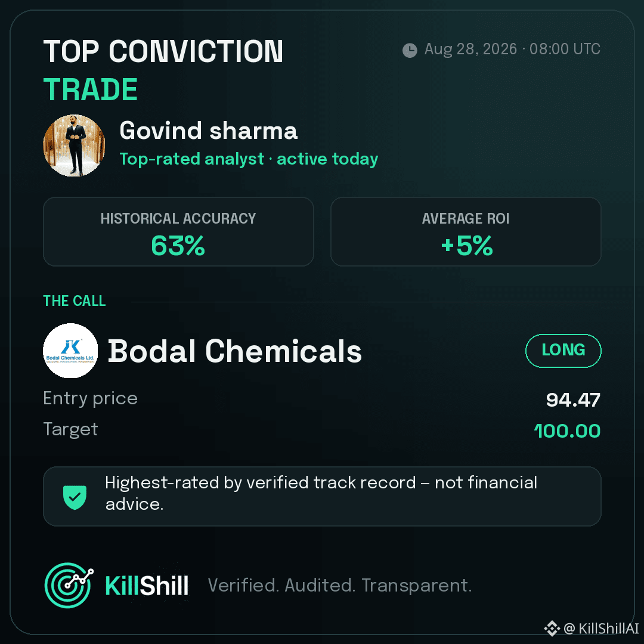
Task: Select the Bodal Chemicals stock name
Action: click(234, 351)
